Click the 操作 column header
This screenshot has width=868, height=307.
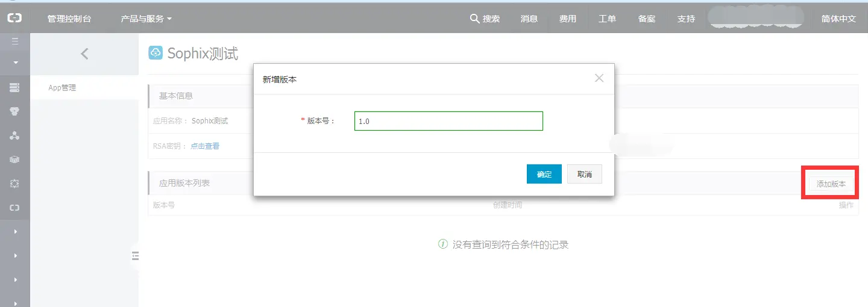(x=846, y=205)
